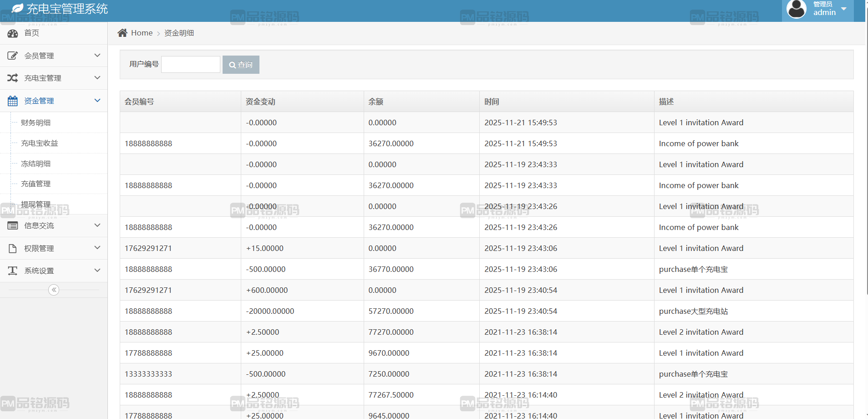Go to Home via breadcrumb link

(142, 33)
